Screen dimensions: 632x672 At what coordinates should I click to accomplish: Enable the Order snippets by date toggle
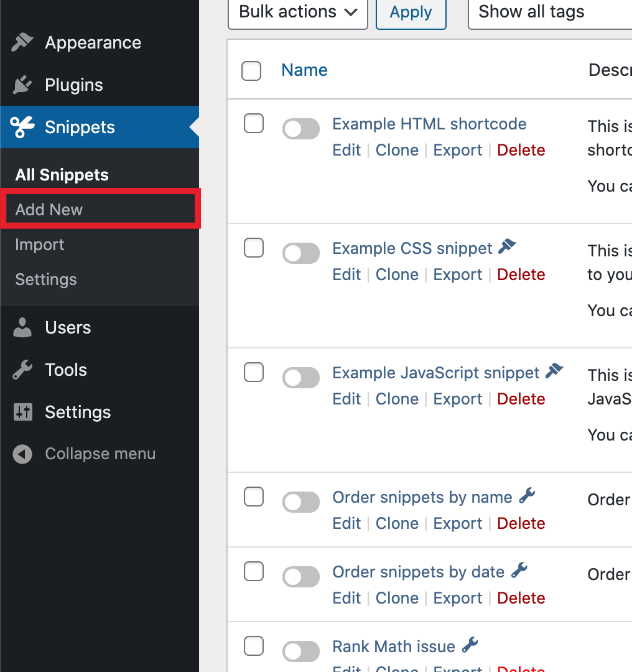pyautogui.click(x=301, y=577)
